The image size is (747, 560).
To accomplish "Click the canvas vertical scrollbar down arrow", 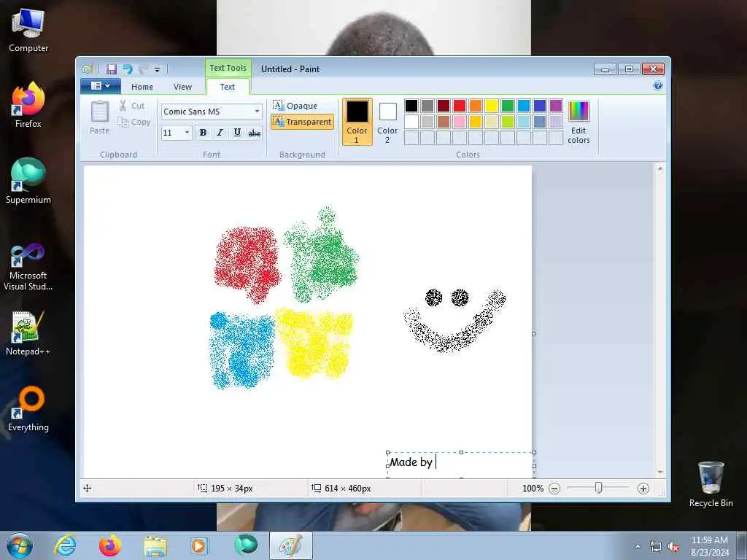I will pos(659,472).
